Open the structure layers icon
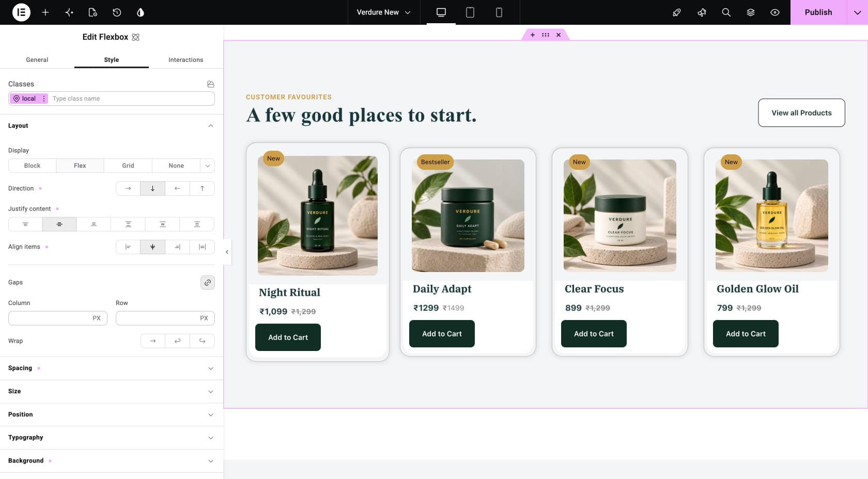Image resolution: width=868 pixels, height=479 pixels. point(751,12)
